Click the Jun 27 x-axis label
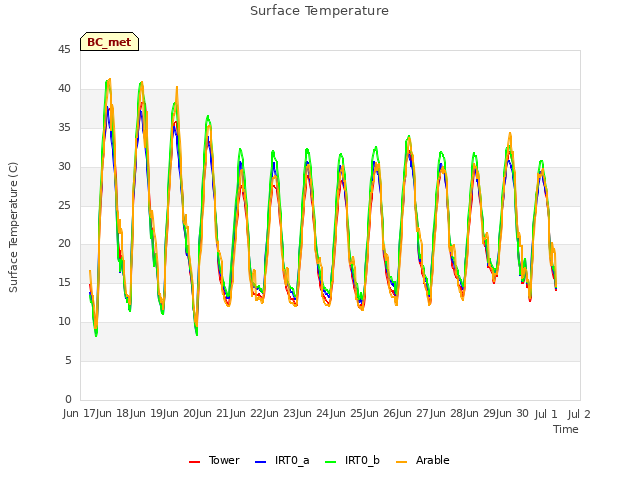Image resolution: width=640 pixels, height=480 pixels. point(414,413)
